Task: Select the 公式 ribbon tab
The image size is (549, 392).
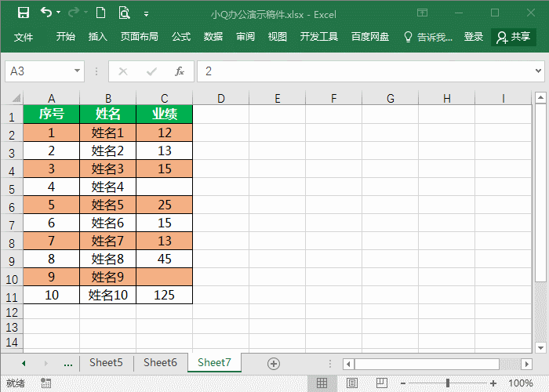Action: coord(181,36)
